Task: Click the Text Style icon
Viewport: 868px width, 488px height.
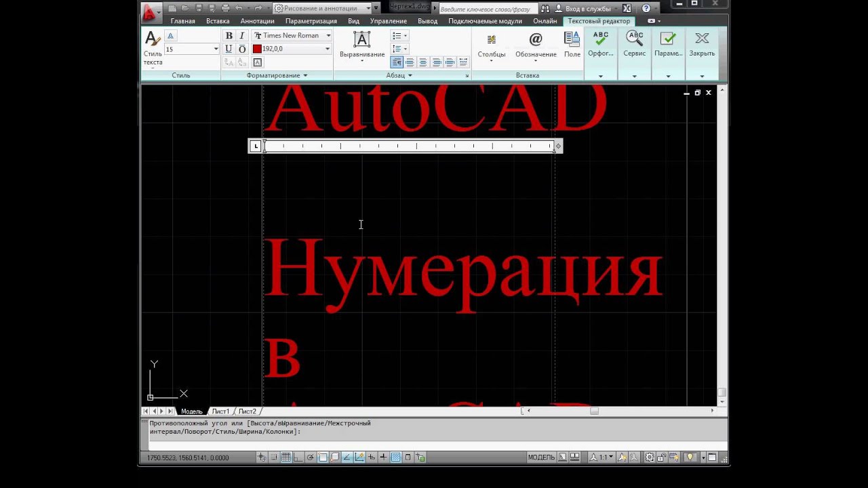Action: (x=153, y=39)
